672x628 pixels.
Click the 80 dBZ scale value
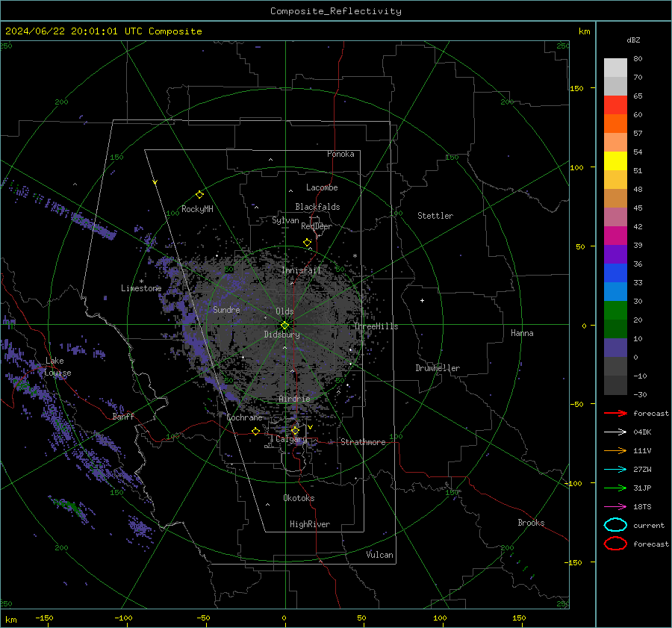coord(638,59)
